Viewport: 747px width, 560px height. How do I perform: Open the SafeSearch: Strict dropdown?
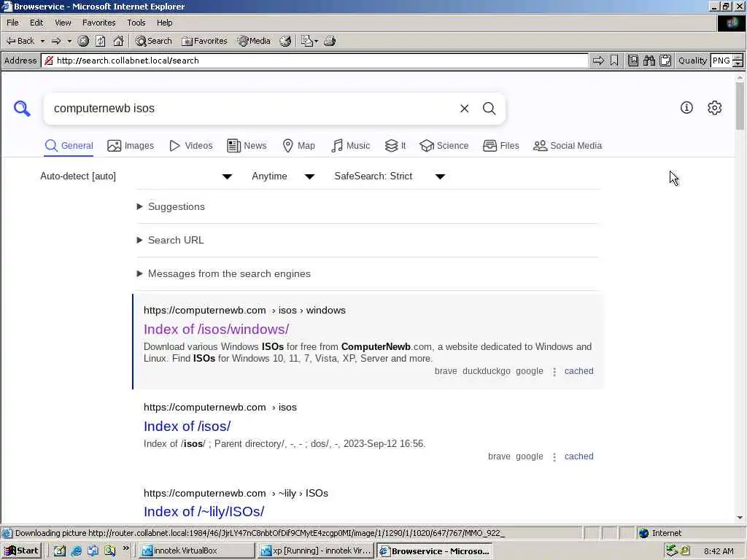click(390, 176)
